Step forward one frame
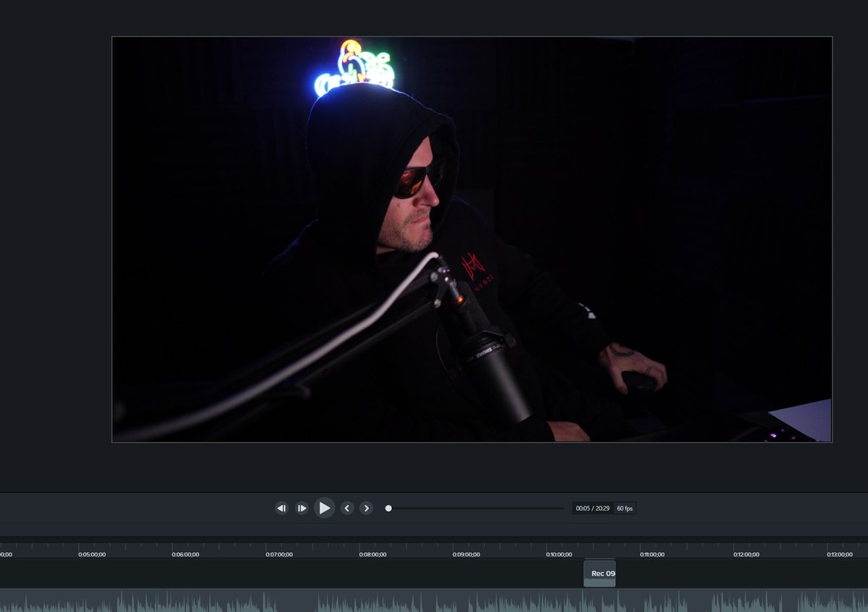The height and width of the screenshot is (612, 868). [x=302, y=508]
